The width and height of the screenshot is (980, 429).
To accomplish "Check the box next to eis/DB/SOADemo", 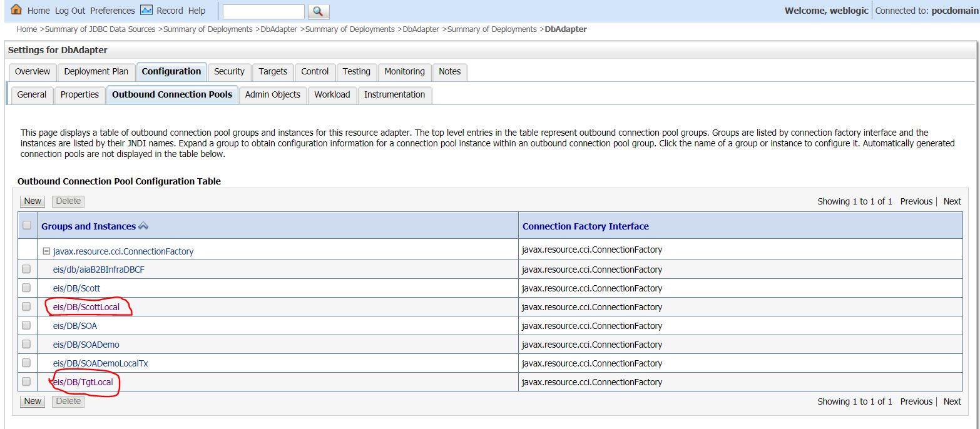I will click(26, 344).
